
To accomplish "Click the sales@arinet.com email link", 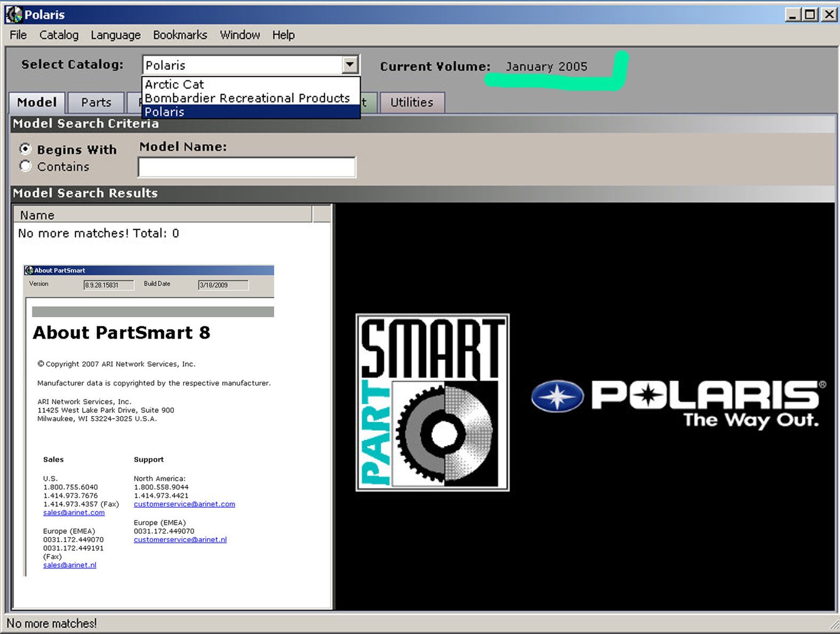I will pos(74,512).
